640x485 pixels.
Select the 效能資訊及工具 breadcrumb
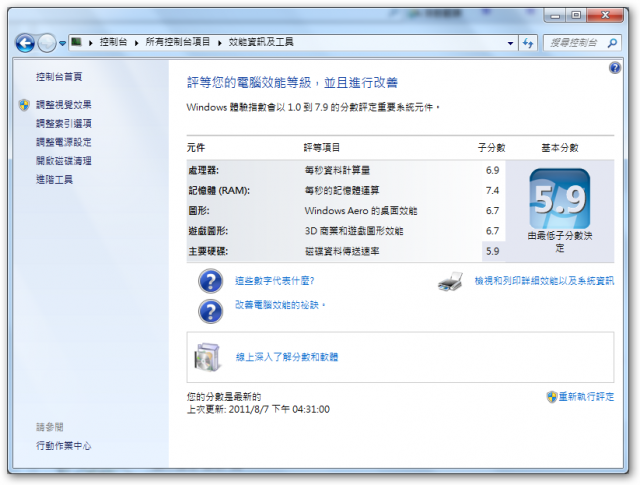[x=261, y=42]
